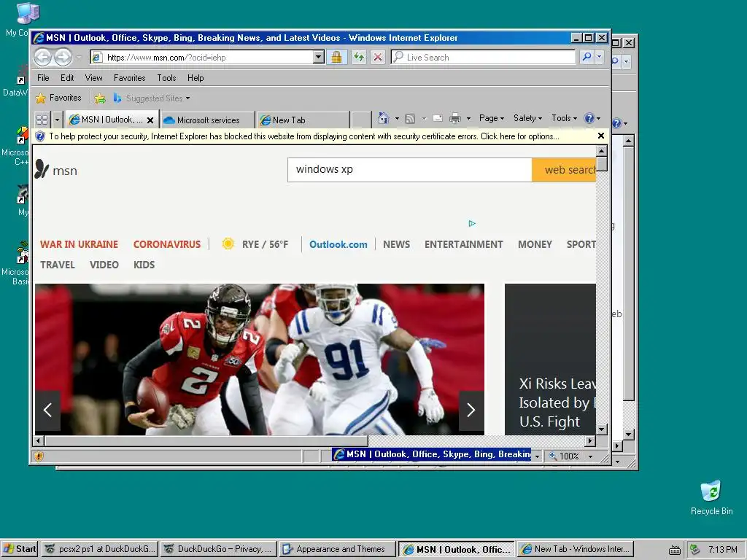This screenshot has width=747, height=560.
Task: Click the blank new tab button
Action: click(x=362, y=120)
